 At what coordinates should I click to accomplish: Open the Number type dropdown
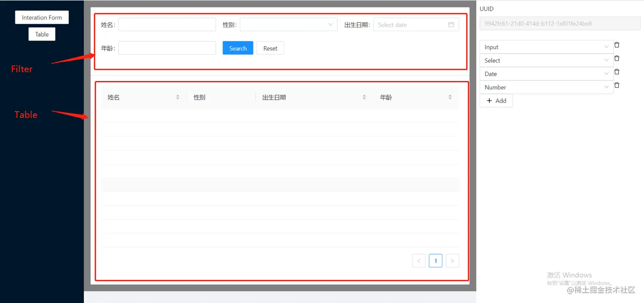click(x=546, y=87)
